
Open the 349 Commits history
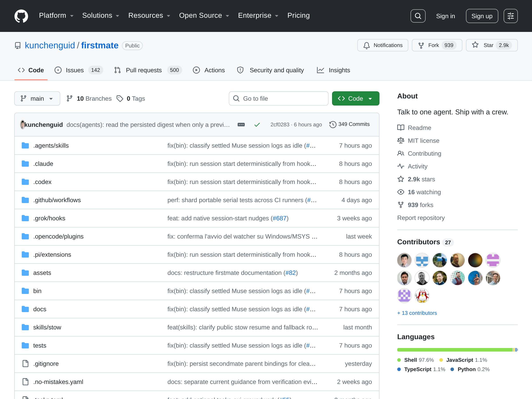point(349,124)
